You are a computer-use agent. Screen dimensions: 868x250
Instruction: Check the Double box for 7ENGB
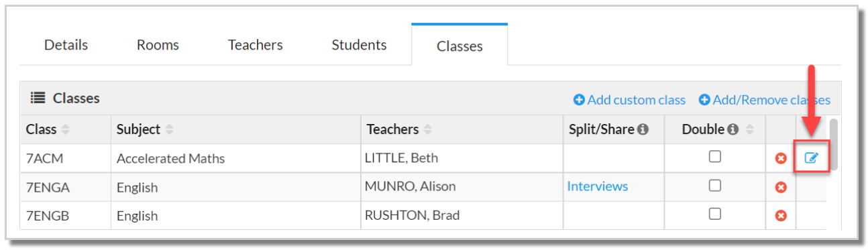[x=715, y=214]
